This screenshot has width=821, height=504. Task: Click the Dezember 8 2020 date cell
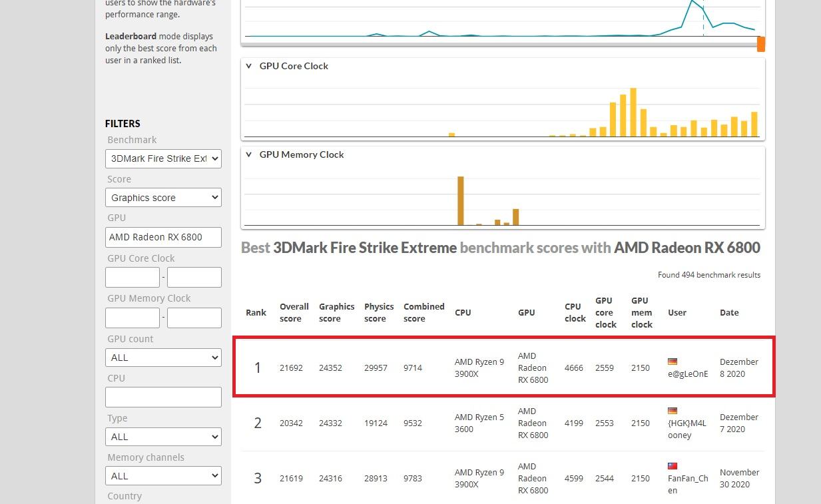click(739, 368)
